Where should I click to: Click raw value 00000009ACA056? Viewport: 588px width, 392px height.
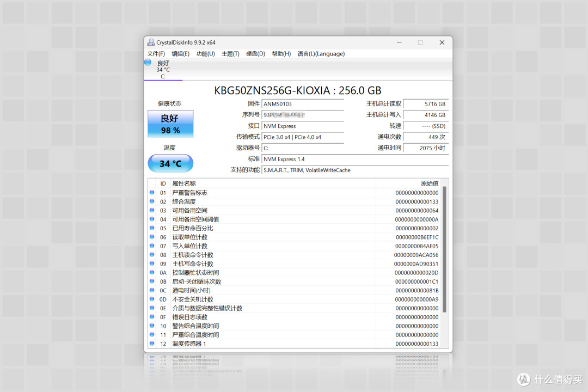click(416, 255)
